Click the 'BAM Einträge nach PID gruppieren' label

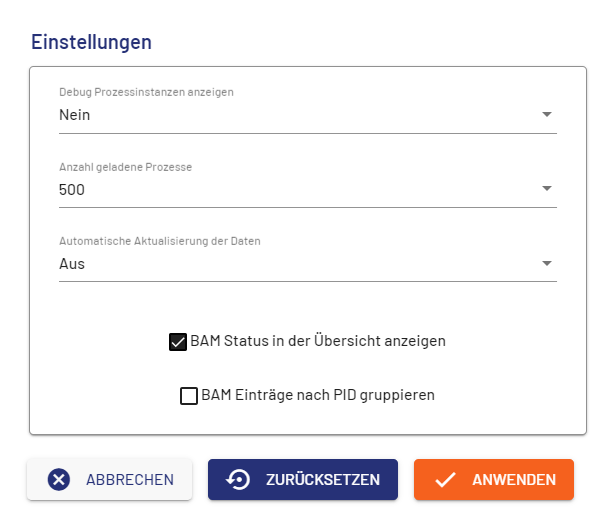click(318, 395)
